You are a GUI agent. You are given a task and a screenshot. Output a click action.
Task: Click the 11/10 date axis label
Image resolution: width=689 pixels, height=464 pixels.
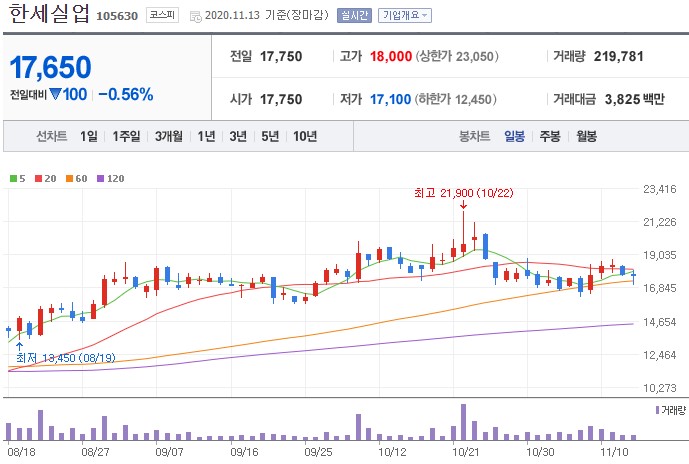(x=614, y=452)
